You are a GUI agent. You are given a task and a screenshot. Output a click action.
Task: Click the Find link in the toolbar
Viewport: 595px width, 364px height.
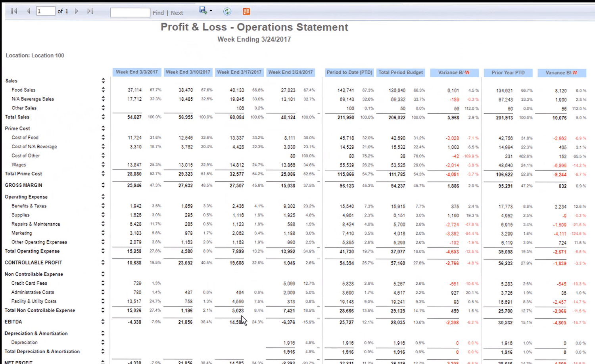tap(158, 12)
